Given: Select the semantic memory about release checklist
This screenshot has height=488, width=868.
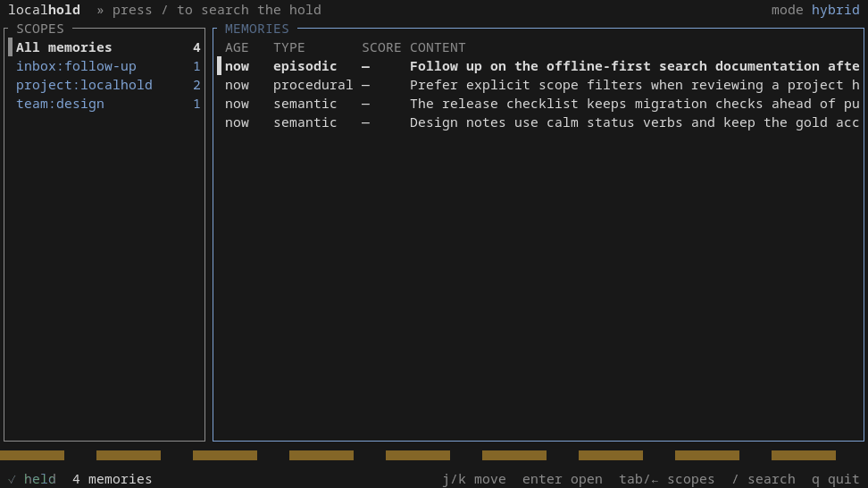Looking at the screenshot, I should pyautogui.click(x=538, y=105).
